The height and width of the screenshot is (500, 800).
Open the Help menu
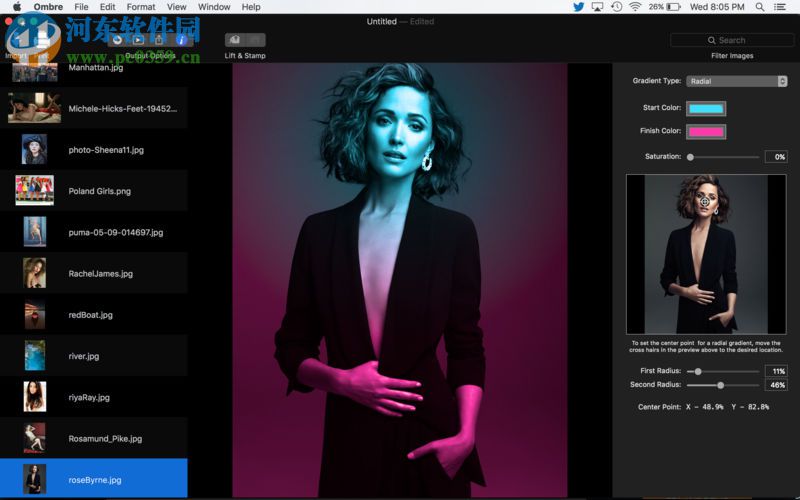pyautogui.click(x=251, y=7)
